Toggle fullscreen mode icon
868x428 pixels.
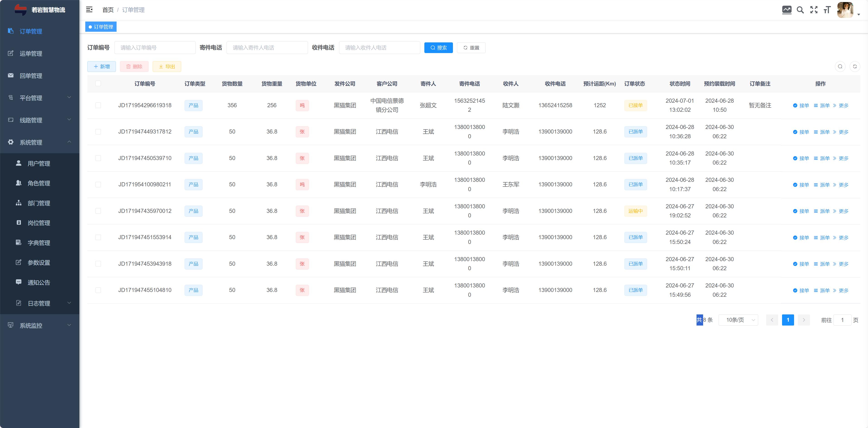coord(814,10)
